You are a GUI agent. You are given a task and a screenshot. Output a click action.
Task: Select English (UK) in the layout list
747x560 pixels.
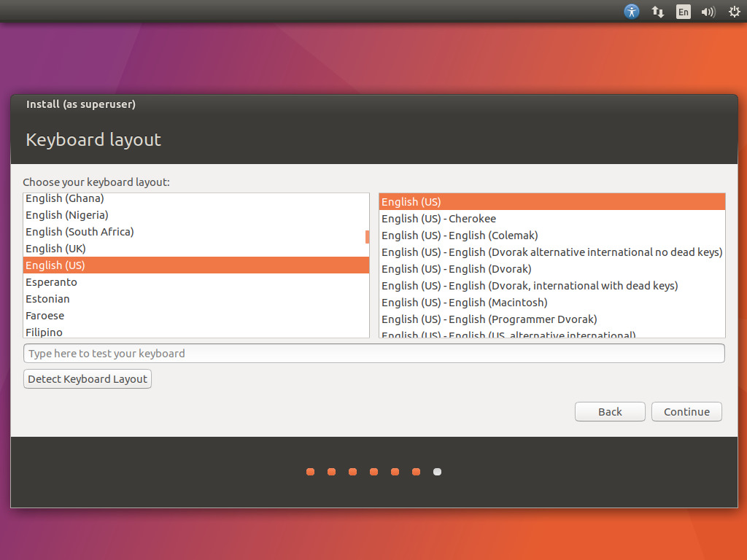point(55,249)
